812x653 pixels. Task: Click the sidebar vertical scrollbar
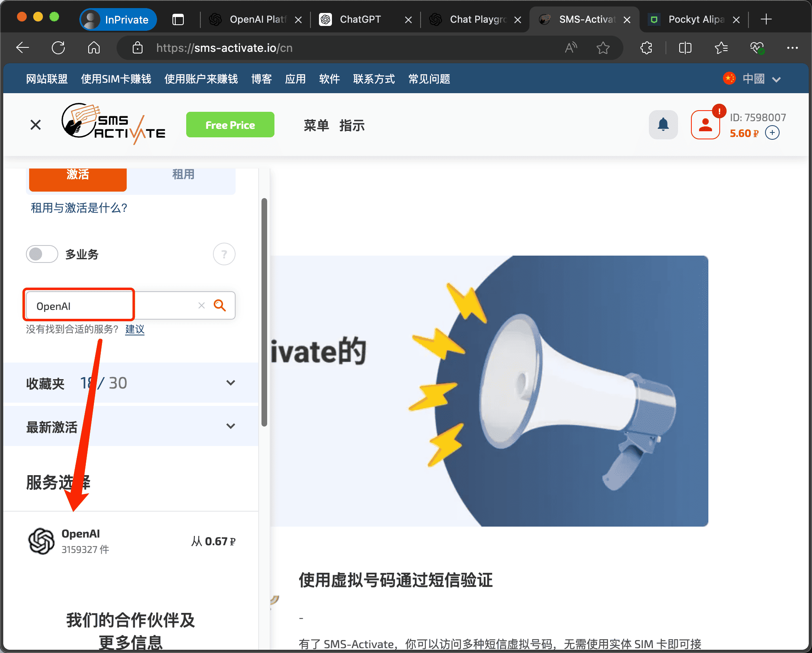click(264, 312)
